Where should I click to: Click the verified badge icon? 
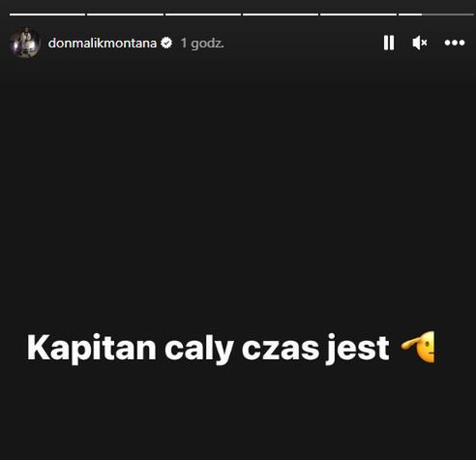pos(166,43)
